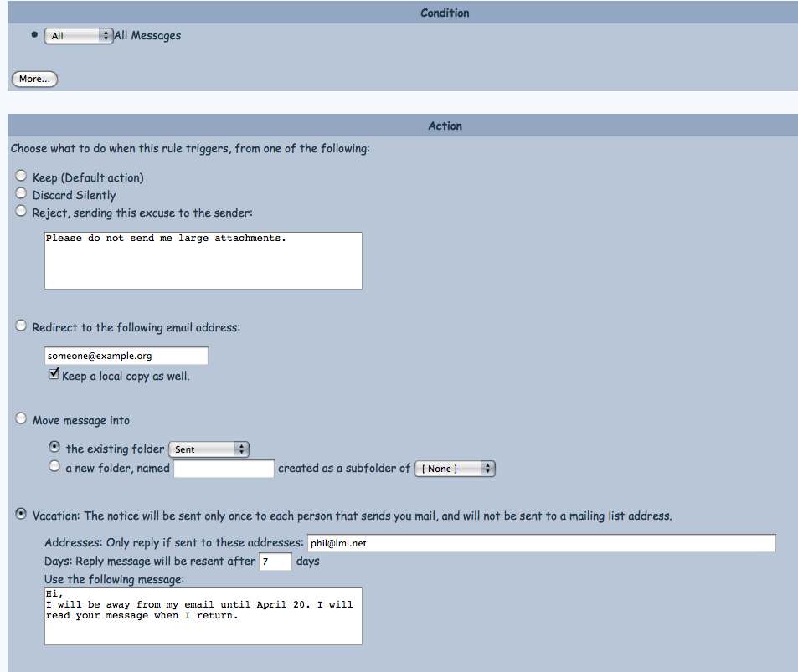Choose 'the existing folder' radio option
The image size is (798, 672).
54,447
